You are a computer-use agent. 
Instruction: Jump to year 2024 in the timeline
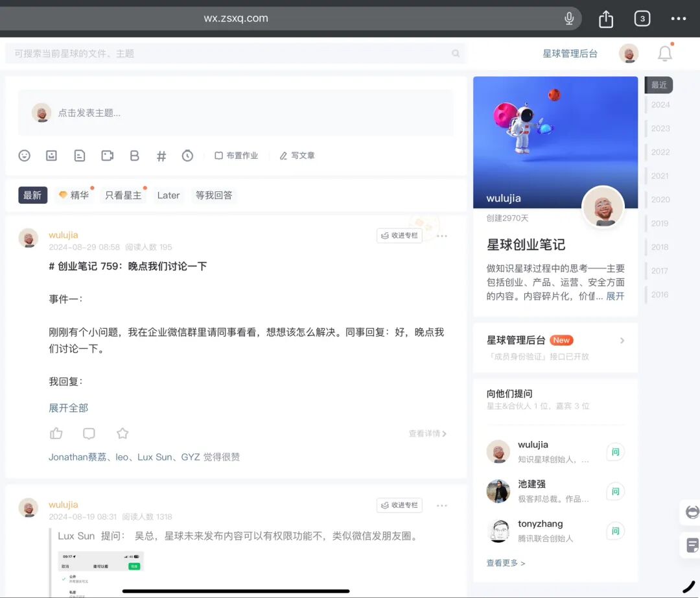[x=660, y=104]
